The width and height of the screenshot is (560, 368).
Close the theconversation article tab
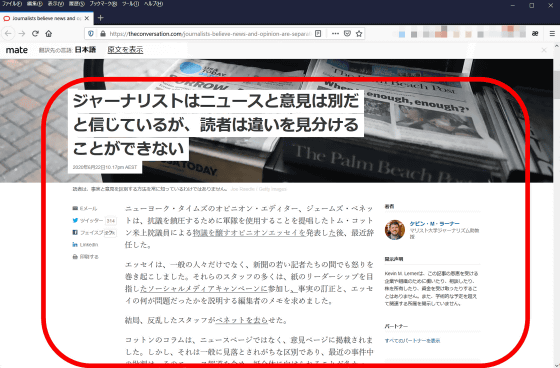86,18
